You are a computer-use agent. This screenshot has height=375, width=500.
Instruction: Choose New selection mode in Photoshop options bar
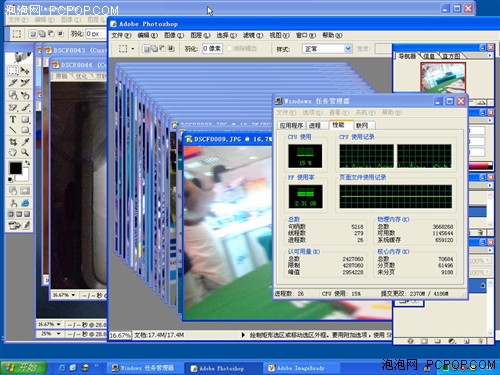(x=146, y=49)
